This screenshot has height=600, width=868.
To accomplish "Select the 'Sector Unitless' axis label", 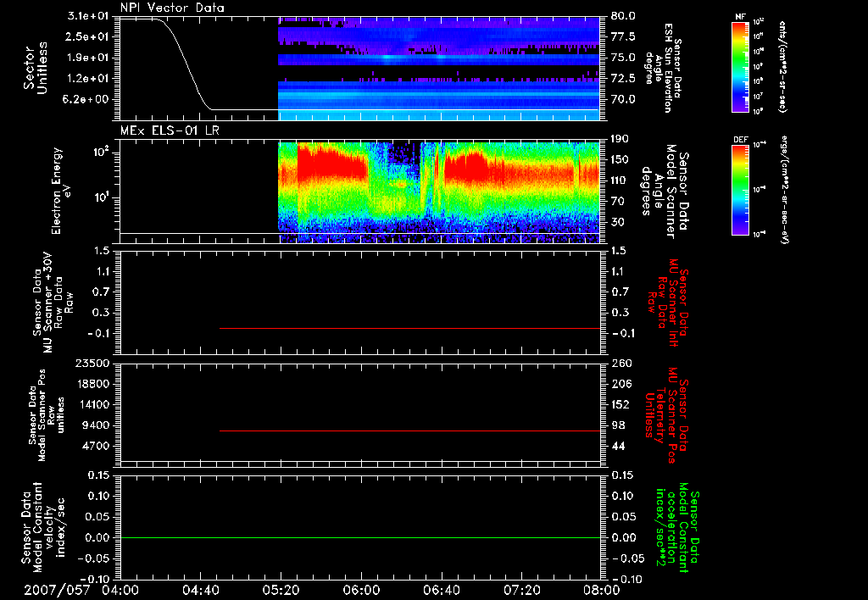I will (36, 68).
